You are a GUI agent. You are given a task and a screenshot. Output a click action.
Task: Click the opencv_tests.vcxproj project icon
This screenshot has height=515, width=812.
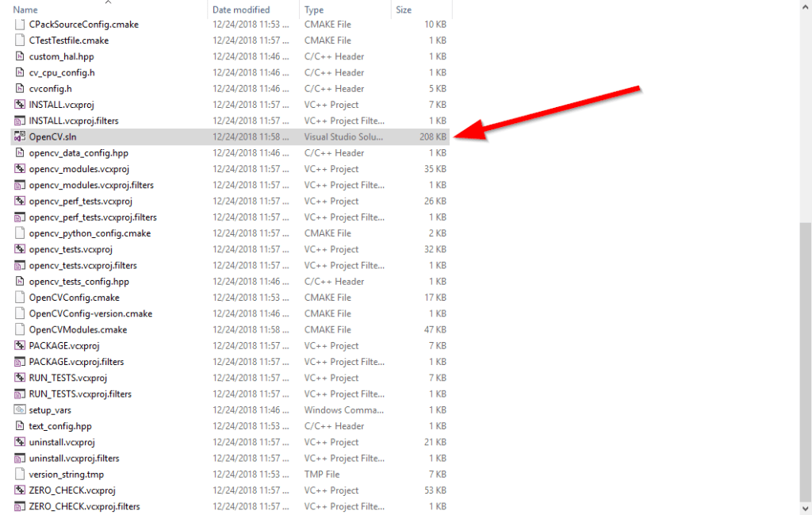[x=20, y=249]
